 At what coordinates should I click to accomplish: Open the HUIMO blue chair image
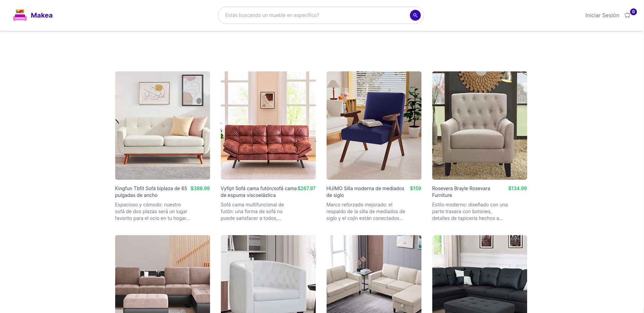(374, 126)
